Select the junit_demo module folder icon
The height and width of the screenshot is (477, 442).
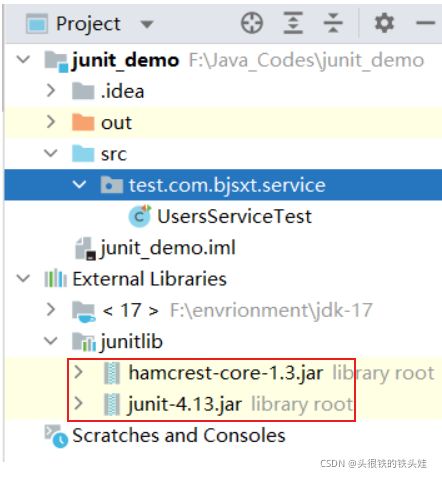[x=56, y=61]
